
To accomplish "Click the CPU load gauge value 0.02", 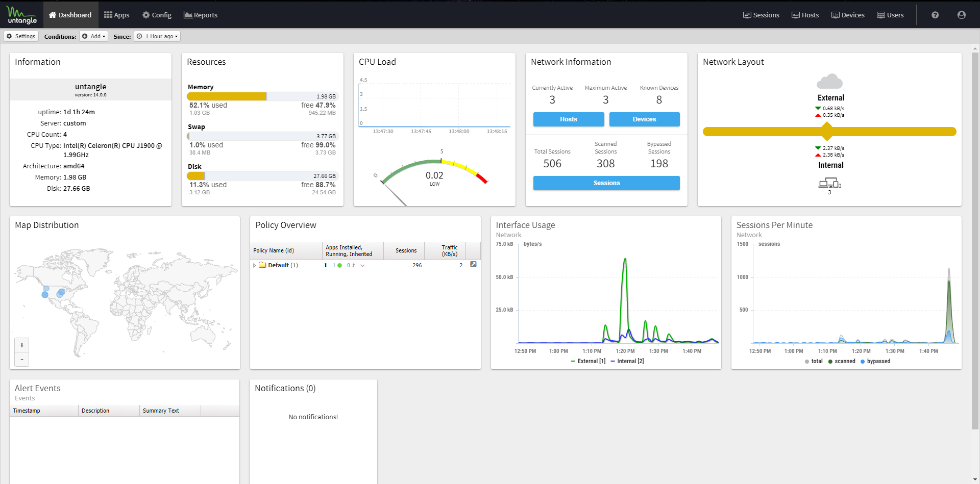I will coord(434,175).
